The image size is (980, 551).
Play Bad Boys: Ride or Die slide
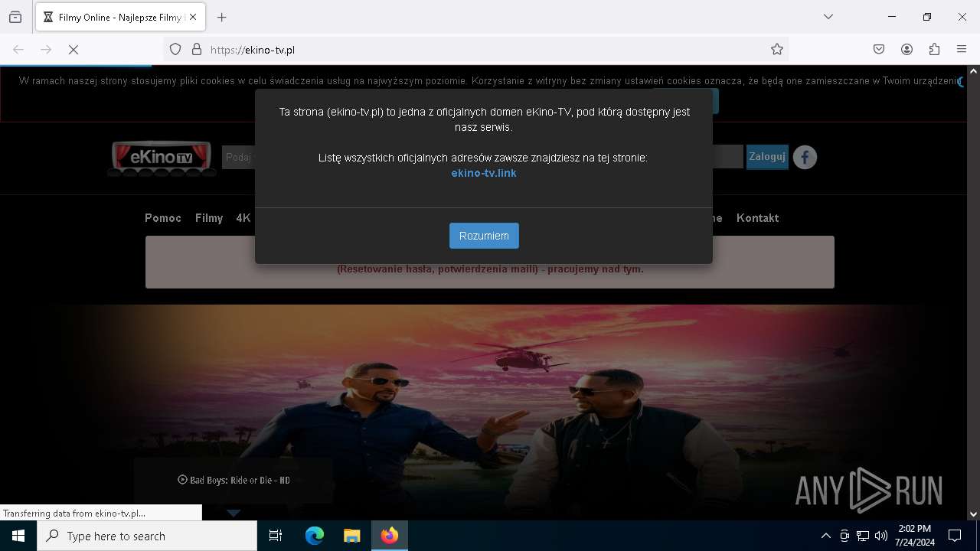(234, 481)
